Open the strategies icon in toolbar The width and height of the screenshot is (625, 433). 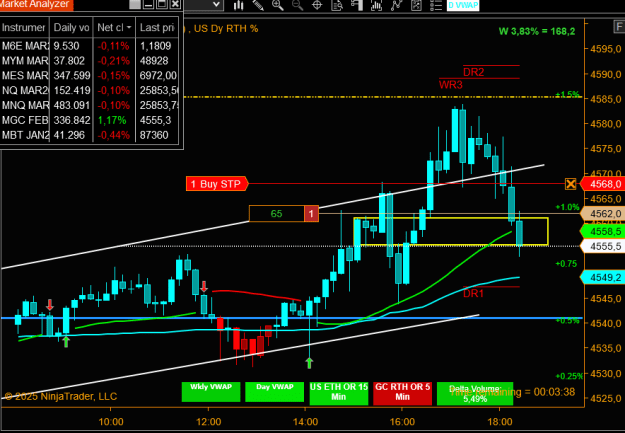tap(416, 5)
